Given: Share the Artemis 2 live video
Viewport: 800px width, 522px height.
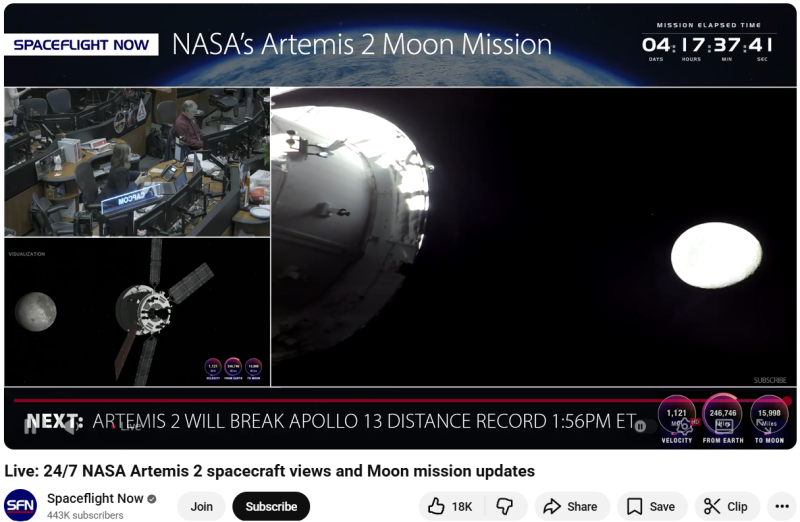Looking at the screenshot, I should click(x=570, y=507).
